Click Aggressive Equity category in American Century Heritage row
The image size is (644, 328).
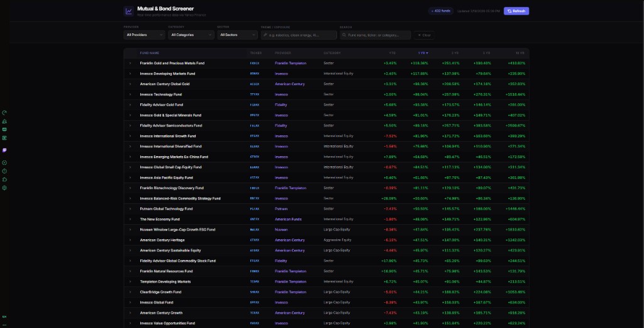pyautogui.click(x=337, y=240)
